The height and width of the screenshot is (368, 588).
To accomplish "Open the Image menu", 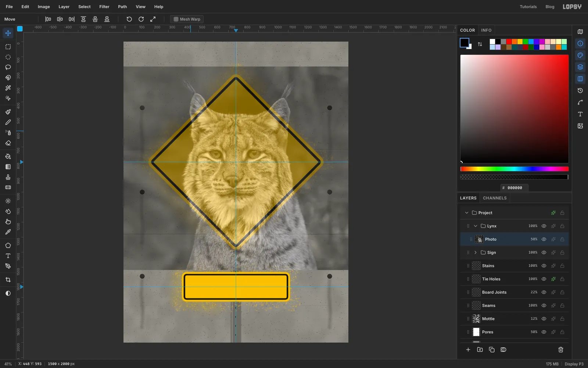I will (44, 7).
